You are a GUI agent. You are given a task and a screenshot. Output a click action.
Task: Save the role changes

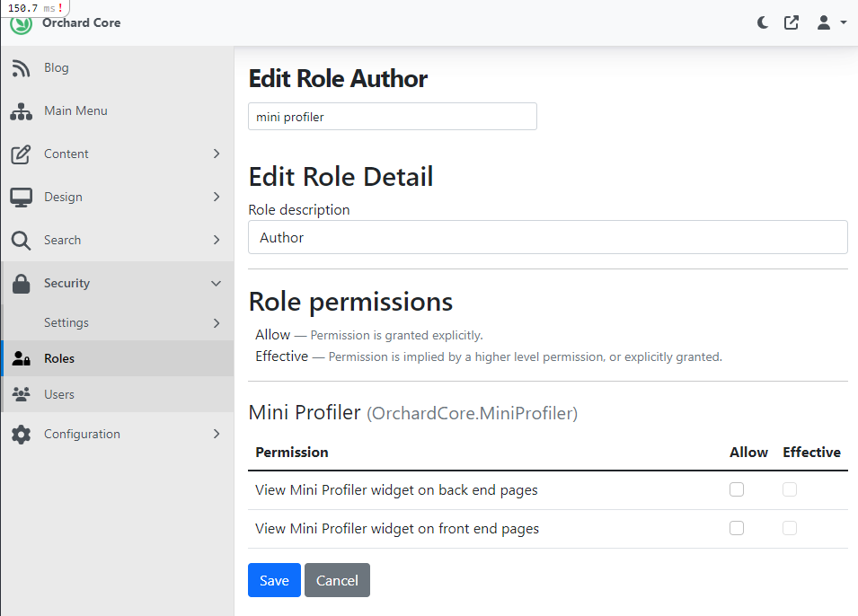pos(274,580)
